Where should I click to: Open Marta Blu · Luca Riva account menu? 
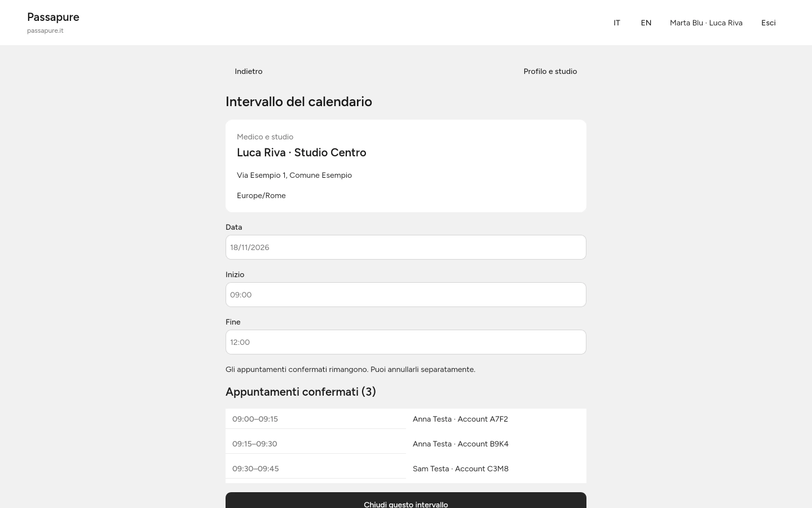pos(706,23)
